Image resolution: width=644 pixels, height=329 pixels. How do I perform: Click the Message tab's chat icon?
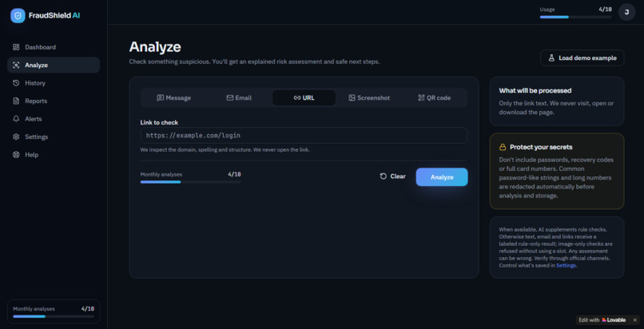point(160,98)
